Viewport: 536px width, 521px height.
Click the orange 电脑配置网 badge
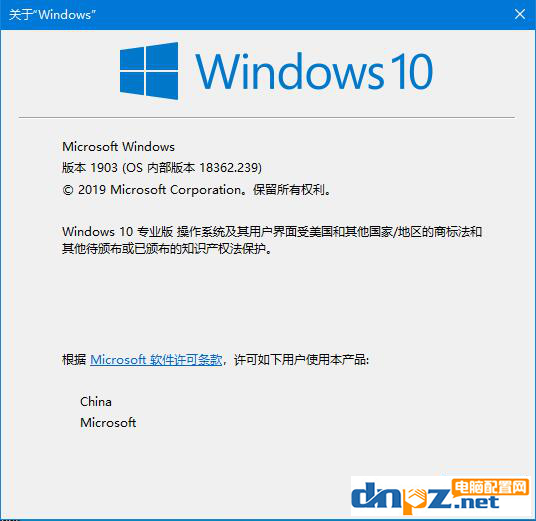[490, 487]
